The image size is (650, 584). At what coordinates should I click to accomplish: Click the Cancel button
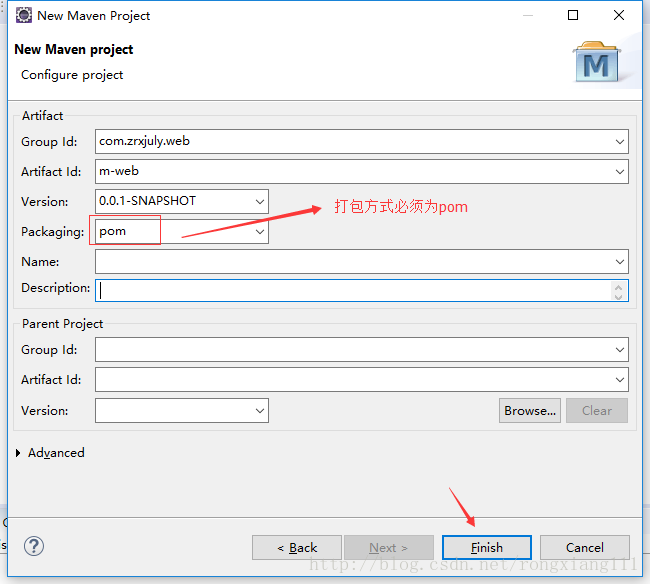tap(585, 548)
